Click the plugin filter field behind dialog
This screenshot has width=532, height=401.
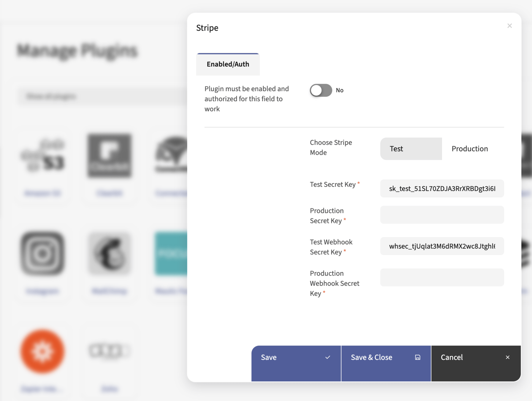(102, 96)
